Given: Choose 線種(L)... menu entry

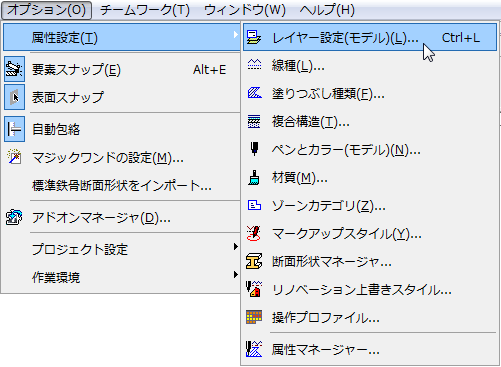Looking at the screenshot, I should point(370,65).
